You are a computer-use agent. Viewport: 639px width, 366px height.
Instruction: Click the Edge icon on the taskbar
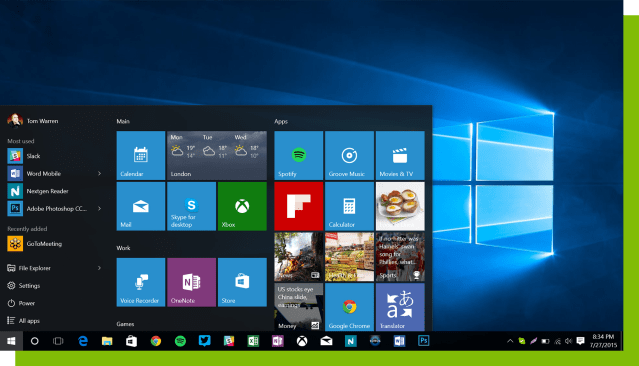(x=83, y=341)
